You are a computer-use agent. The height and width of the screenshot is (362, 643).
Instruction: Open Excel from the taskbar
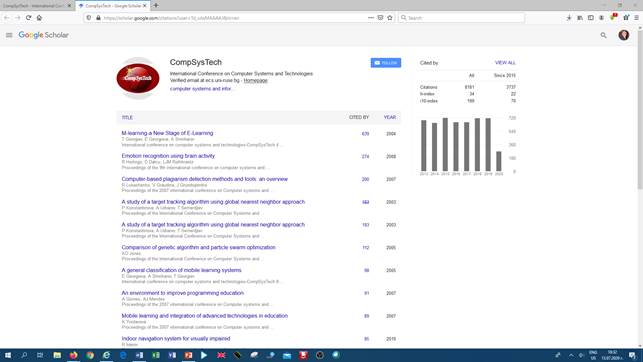click(x=155, y=355)
